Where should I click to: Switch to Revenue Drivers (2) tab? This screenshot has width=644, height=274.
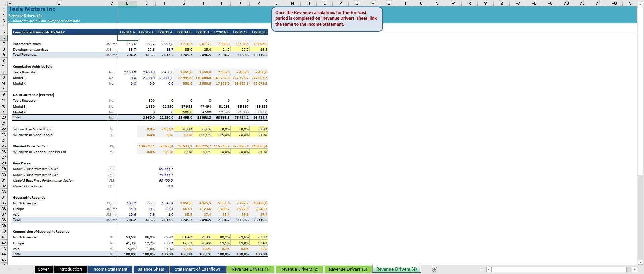tap(299, 269)
